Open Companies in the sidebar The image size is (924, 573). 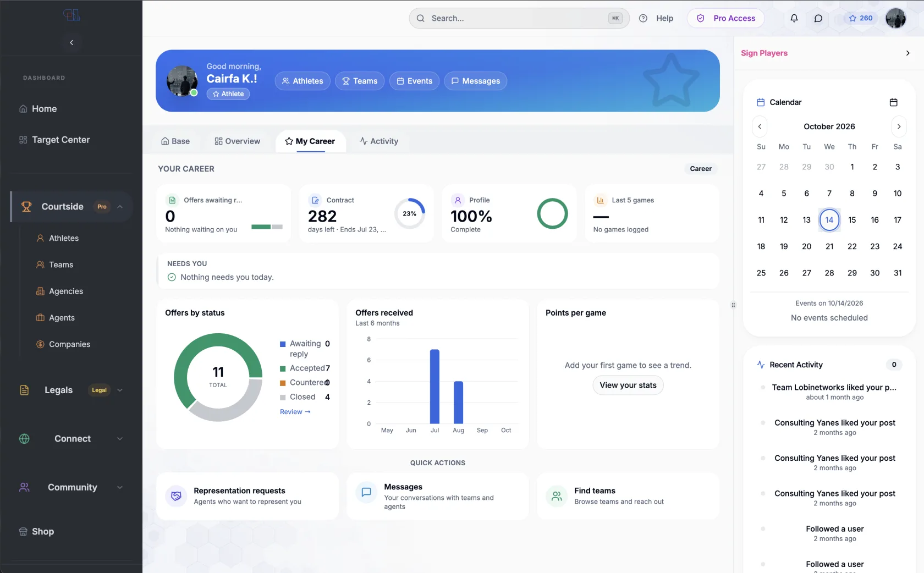(69, 344)
